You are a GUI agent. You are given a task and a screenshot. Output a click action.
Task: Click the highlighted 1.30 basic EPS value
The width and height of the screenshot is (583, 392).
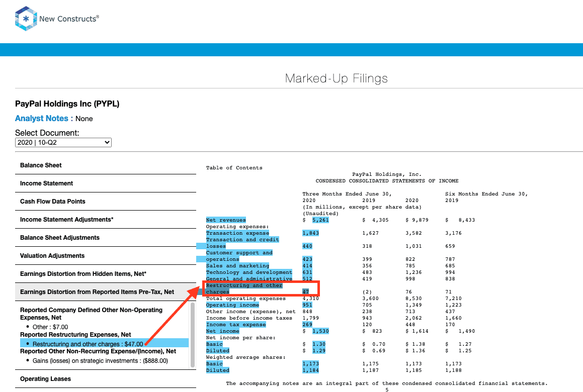coord(318,344)
